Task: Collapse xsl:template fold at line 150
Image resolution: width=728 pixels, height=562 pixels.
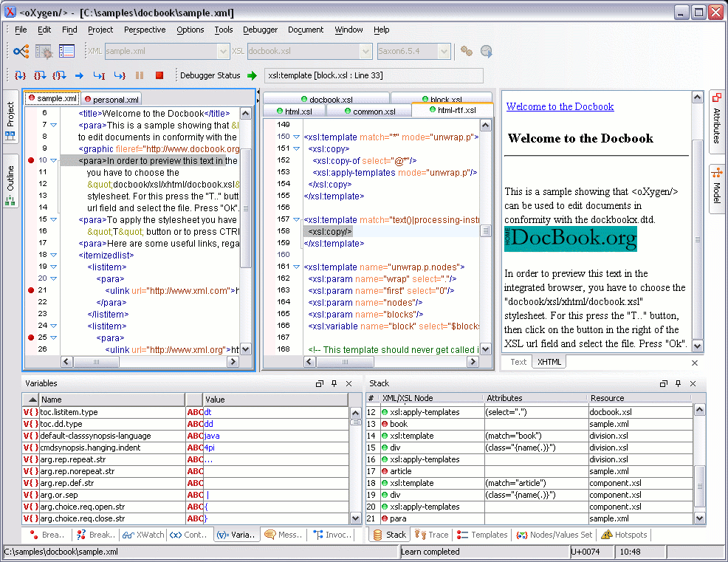Action: pyautogui.click(x=297, y=137)
